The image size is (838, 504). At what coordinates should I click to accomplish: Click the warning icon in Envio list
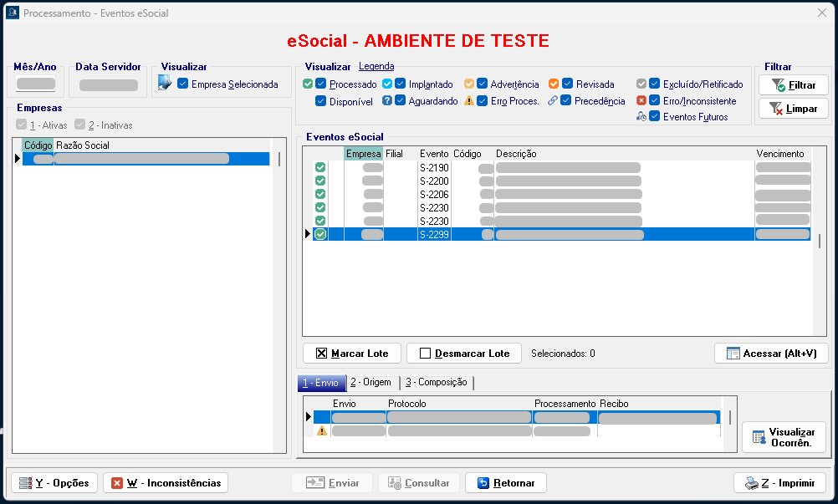(321, 431)
